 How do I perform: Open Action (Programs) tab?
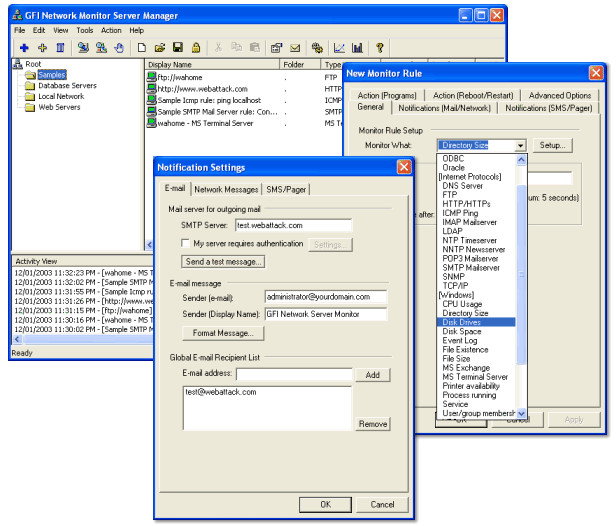point(387,95)
